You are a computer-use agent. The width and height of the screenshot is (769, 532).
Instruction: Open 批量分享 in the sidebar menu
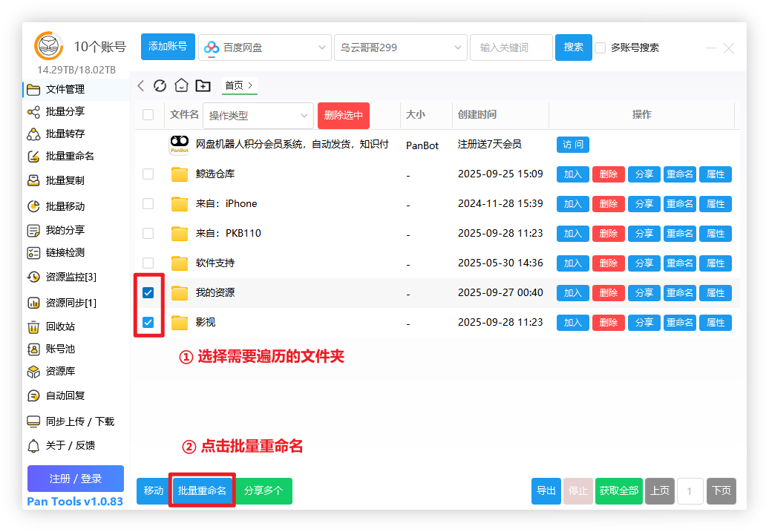(65, 111)
